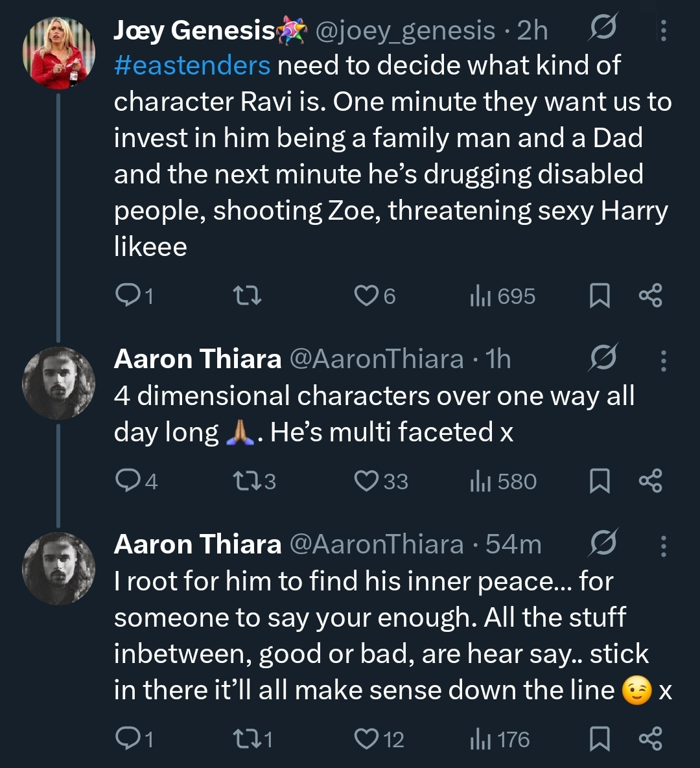The height and width of the screenshot is (768, 700).
Task: Open Joey Genesis's profile picture
Action: (x=59, y=52)
